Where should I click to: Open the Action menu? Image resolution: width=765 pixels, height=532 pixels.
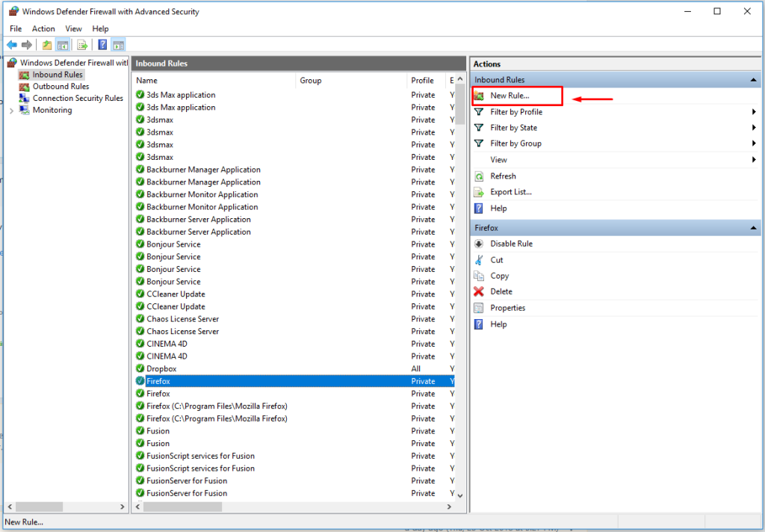pos(43,29)
